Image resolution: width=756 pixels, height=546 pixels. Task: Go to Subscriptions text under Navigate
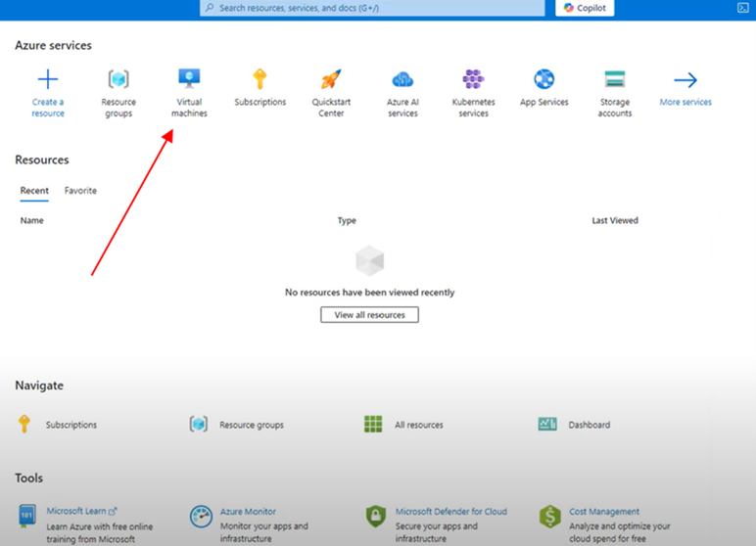[x=71, y=425]
